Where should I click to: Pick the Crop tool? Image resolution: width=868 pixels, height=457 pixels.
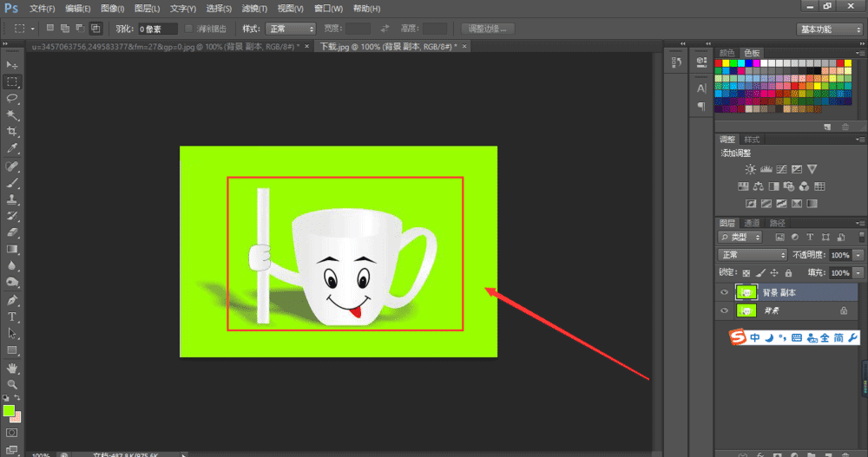click(12, 131)
